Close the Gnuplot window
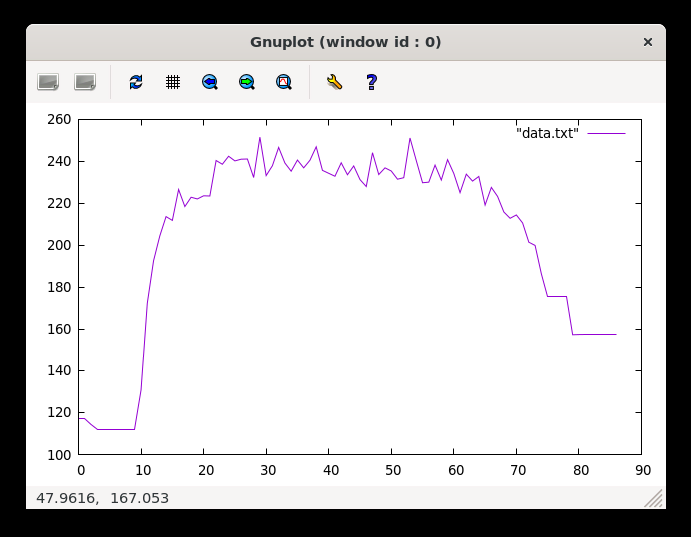Viewport: 691px width, 537px height. [647, 42]
